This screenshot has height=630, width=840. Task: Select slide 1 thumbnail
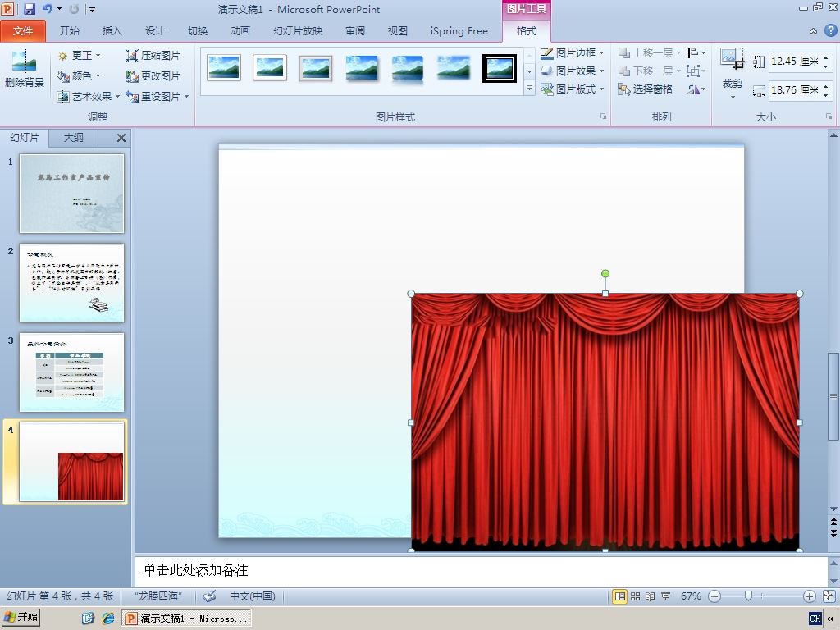click(72, 194)
